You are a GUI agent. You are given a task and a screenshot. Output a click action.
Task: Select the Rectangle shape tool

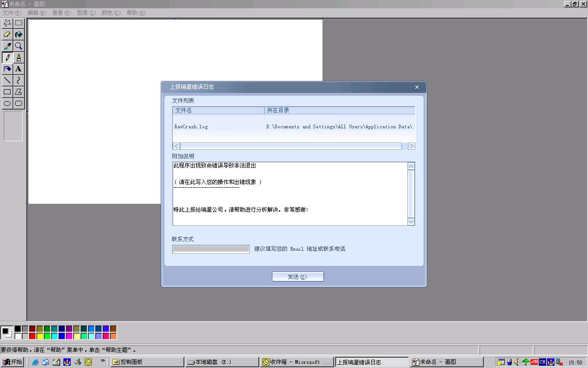(7, 92)
